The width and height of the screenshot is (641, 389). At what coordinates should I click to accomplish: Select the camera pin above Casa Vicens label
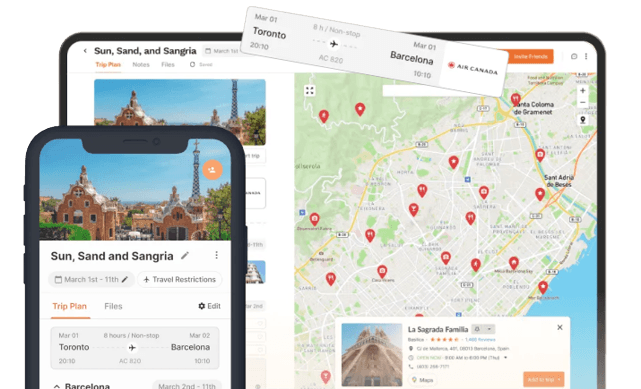382,271
